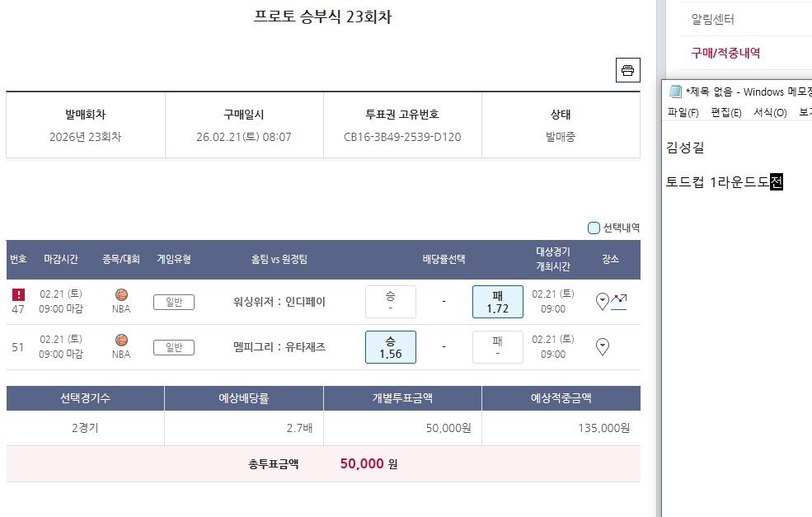Click basketball icon in game 47 row
This screenshot has height=517, width=812.
pyautogui.click(x=121, y=294)
